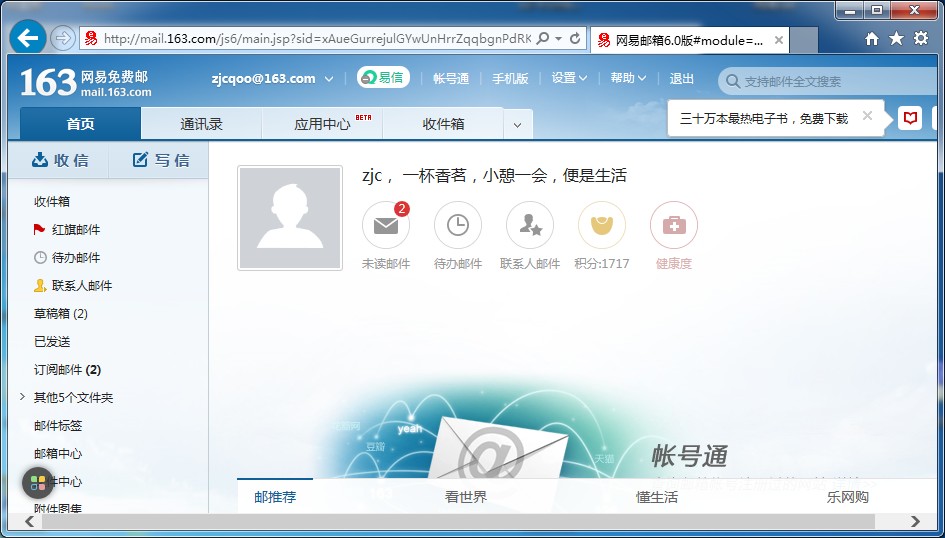Expand the tab overflow chevron after 收件箱

click(x=517, y=125)
